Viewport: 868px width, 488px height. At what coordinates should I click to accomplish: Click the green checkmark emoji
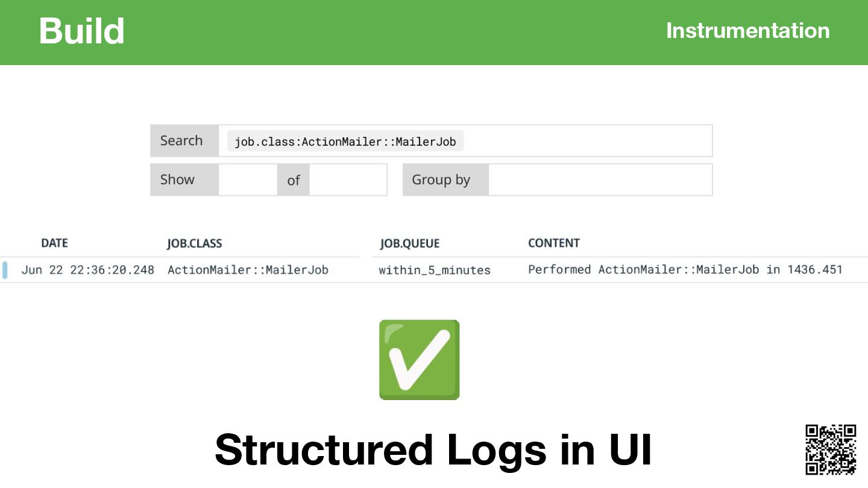click(420, 360)
